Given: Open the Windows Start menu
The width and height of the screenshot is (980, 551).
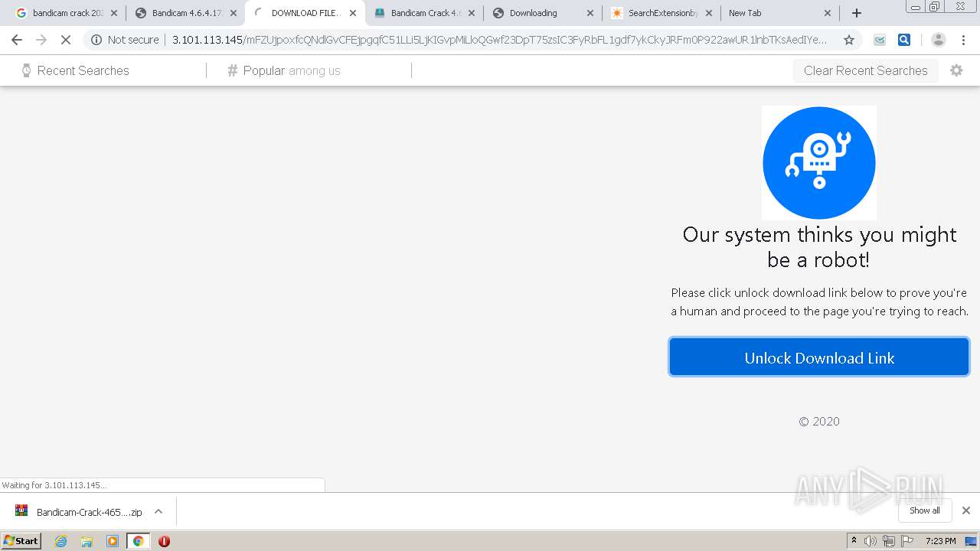Looking at the screenshot, I should pos(21,541).
